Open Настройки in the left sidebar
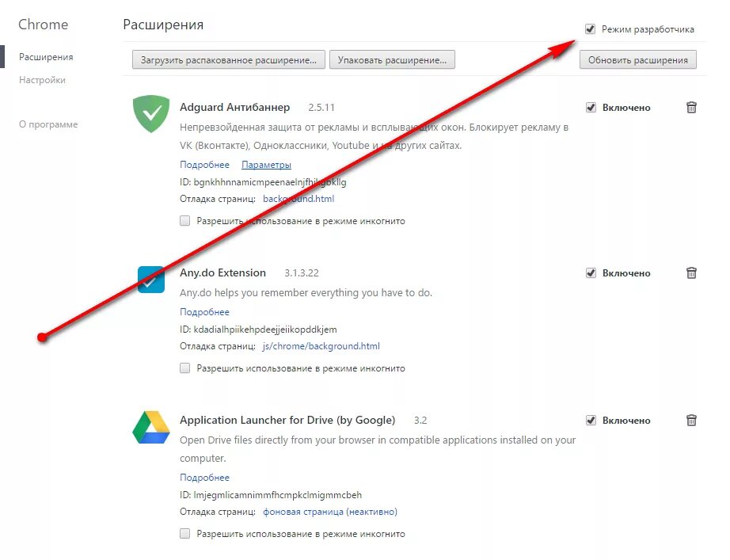Screen dimensions: 730x560 tap(43, 80)
